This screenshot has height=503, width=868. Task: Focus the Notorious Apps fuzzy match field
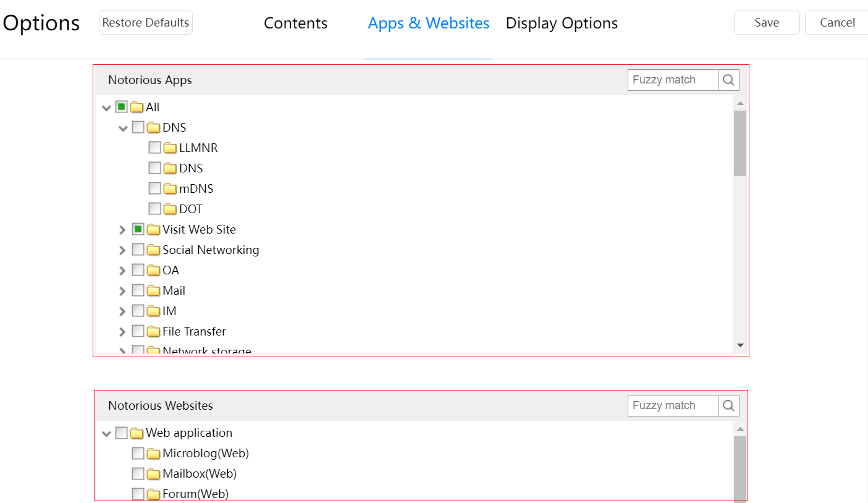tap(672, 80)
